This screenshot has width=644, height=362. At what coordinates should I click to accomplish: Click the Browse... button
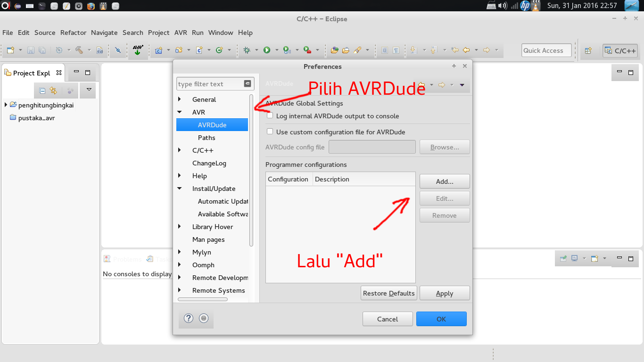[x=445, y=147]
